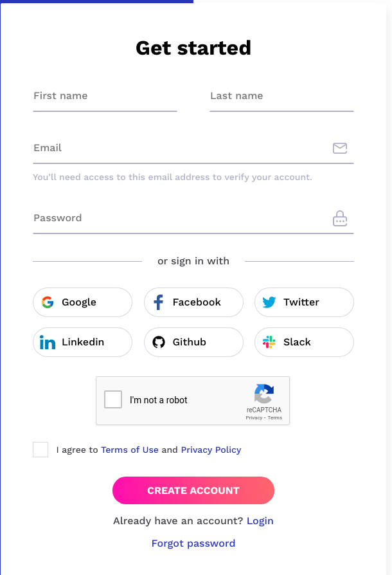
Task: Tick the agree to Terms checkbox
Action: point(40,450)
